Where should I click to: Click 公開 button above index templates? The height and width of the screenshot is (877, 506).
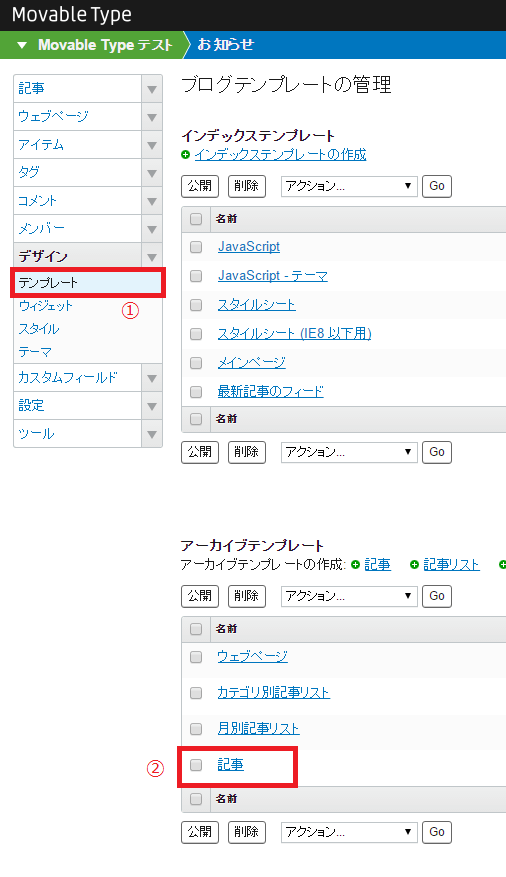pos(200,186)
